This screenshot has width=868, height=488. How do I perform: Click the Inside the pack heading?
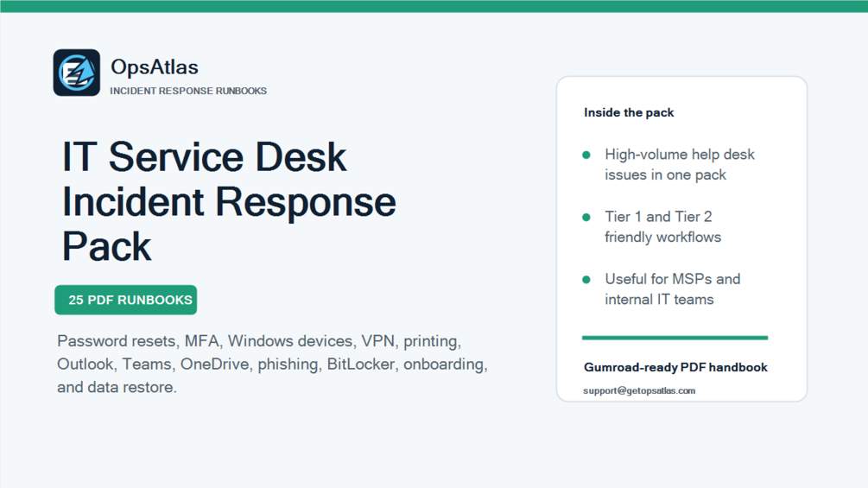(x=629, y=112)
